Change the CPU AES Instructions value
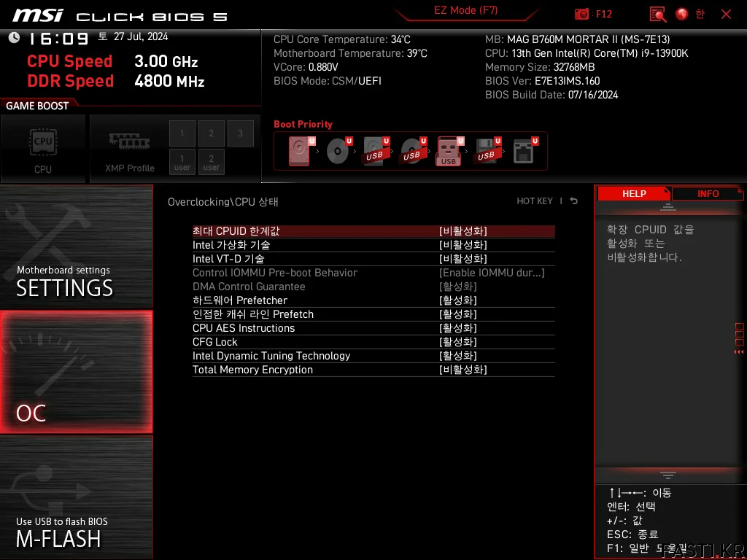The image size is (747, 560). click(458, 328)
